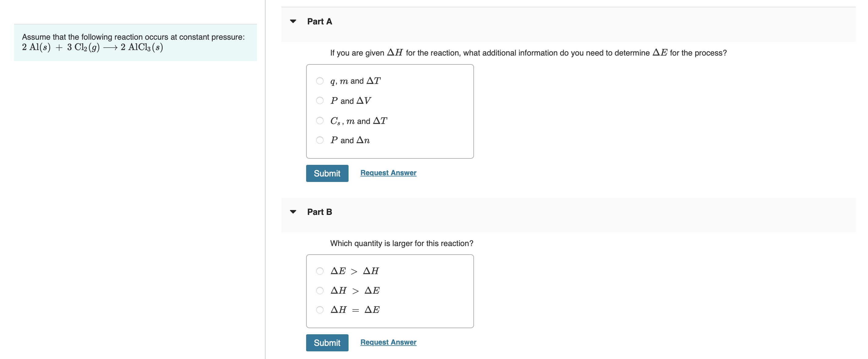Select the "Cs, m and ΔT" radio option
868x359 pixels.
[x=320, y=120]
